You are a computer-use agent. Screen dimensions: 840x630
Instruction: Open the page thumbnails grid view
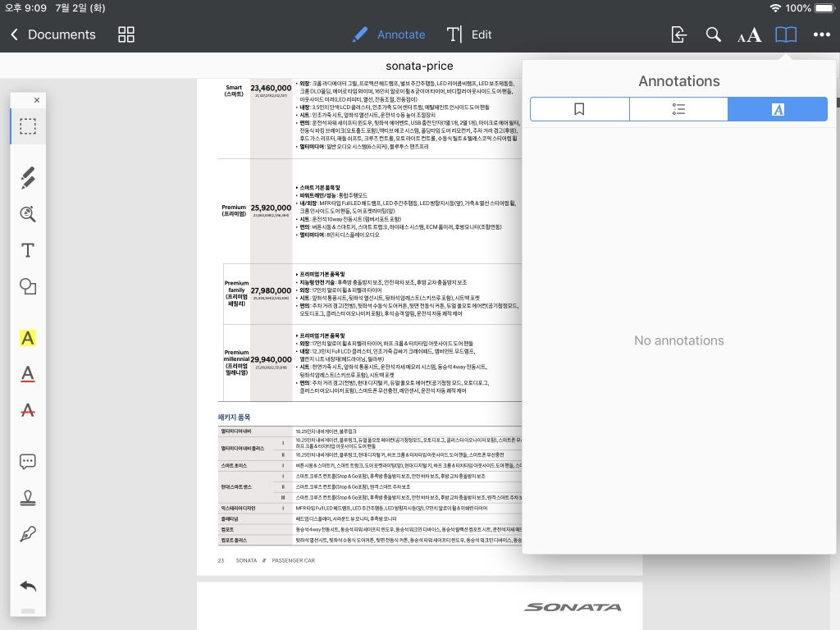coord(126,34)
